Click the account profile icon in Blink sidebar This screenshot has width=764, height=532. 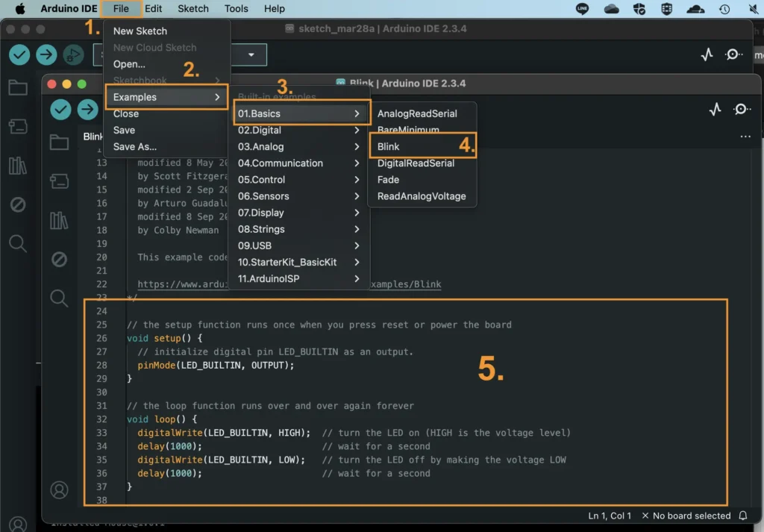click(59, 490)
